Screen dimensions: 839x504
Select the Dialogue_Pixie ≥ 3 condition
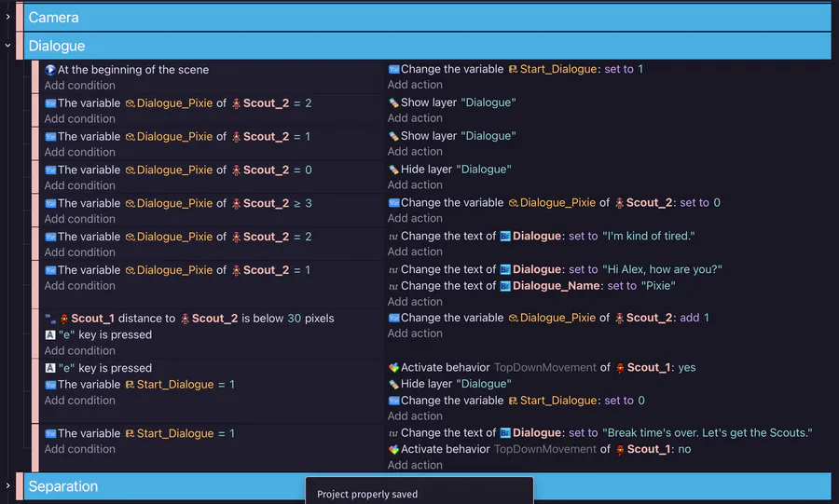click(x=178, y=203)
